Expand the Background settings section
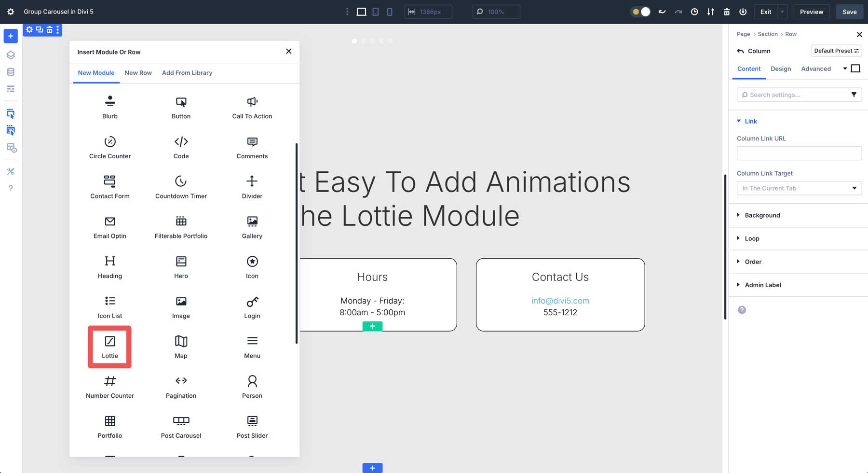This screenshot has height=473, width=868. coord(762,215)
